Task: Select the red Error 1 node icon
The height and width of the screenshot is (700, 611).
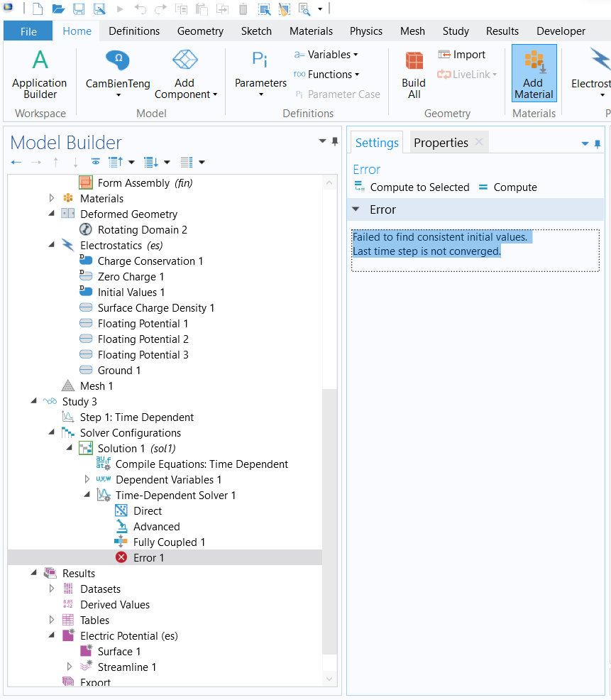Action: pyautogui.click(x=121, y=557)
